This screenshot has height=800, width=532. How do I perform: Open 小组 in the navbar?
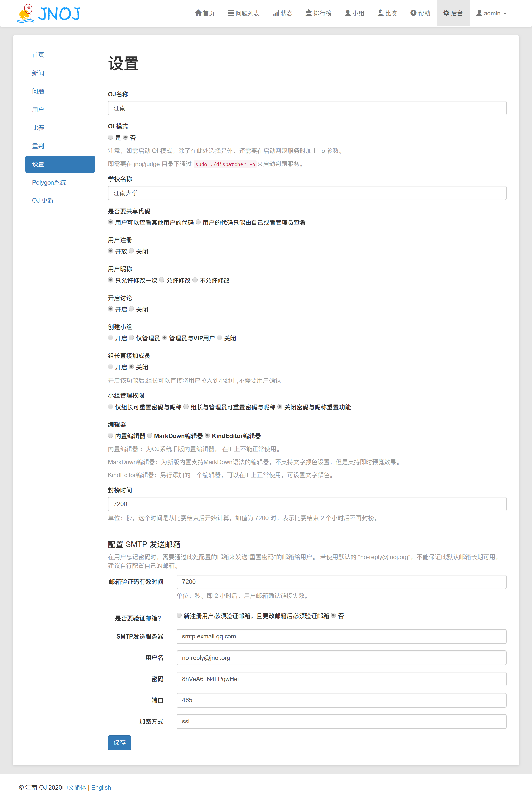click(358, 13)
